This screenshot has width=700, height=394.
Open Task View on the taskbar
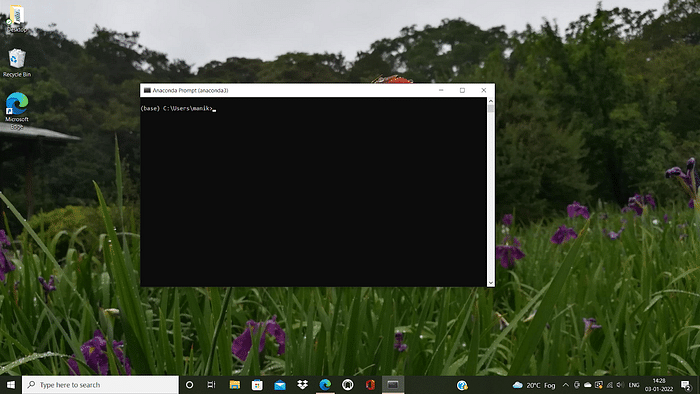[x=212, y=385]
